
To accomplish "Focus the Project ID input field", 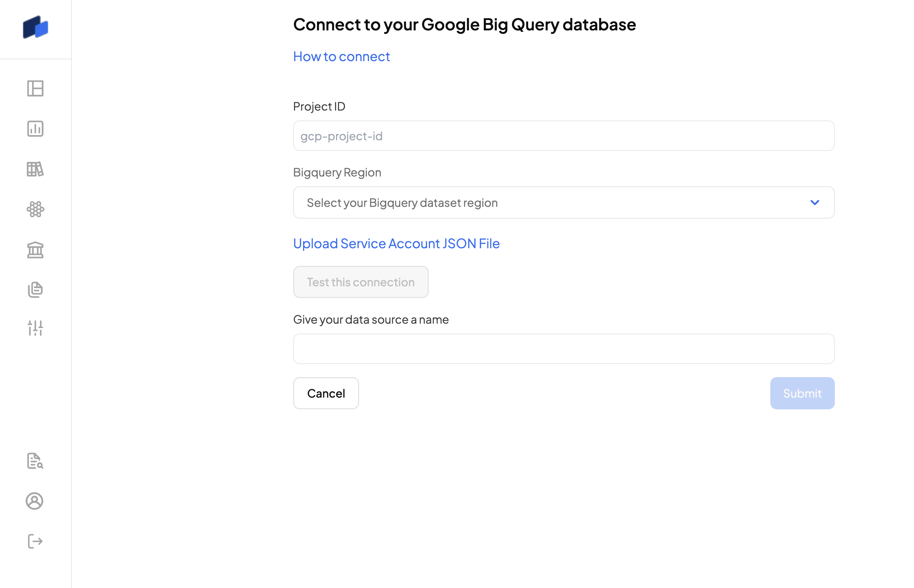I will point(563,136).
